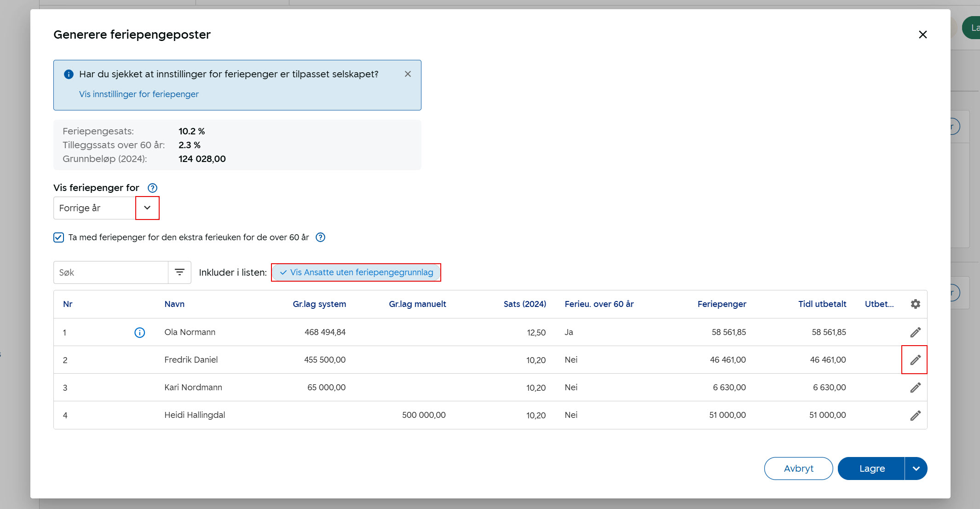The height and width of the screenshot is (509, 980).
Task: Uncheck extra holiday week over 60 checkbox
Action: point(58,237)
